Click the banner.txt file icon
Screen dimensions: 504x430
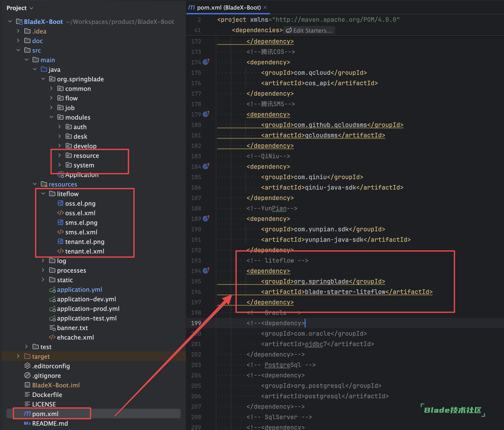pos(52,328)
